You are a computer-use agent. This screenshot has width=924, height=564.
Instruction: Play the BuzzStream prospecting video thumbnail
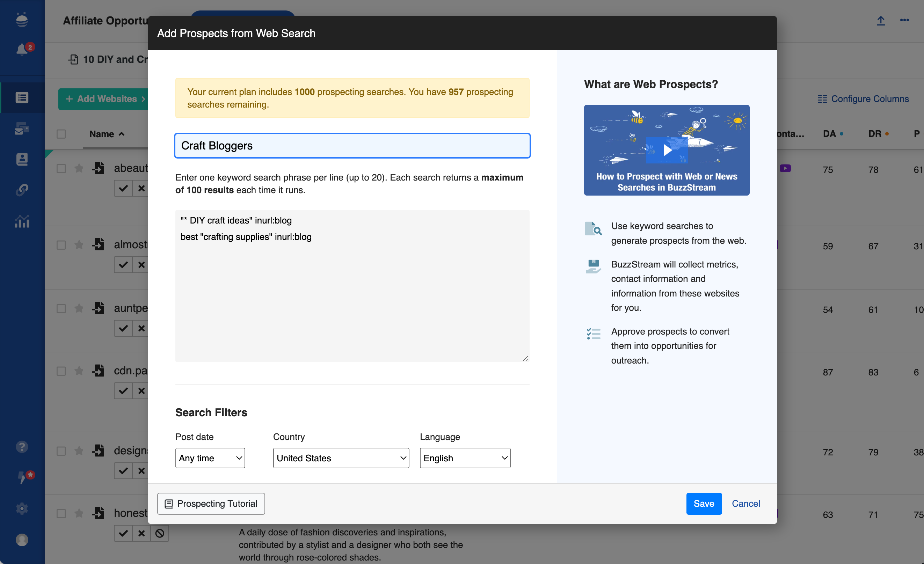667,150
